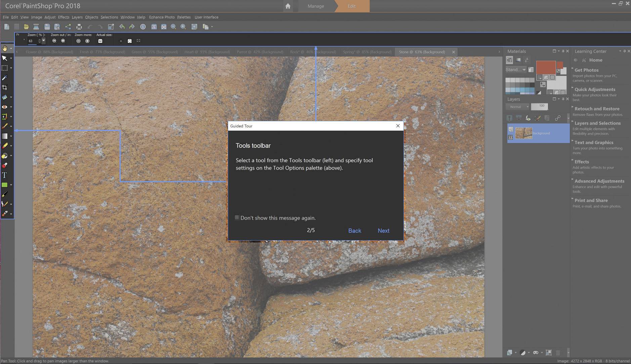Click Next in the Guided Tour dialog

[x=383, y=231]
